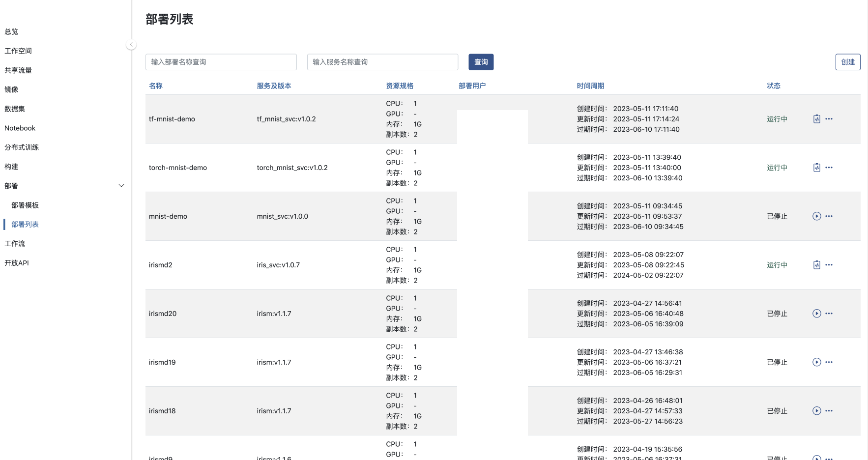This screenshot has height=460, width=868.
Task: Open more actions ellipsis for mnist-demo
Action: pos(829,216)
